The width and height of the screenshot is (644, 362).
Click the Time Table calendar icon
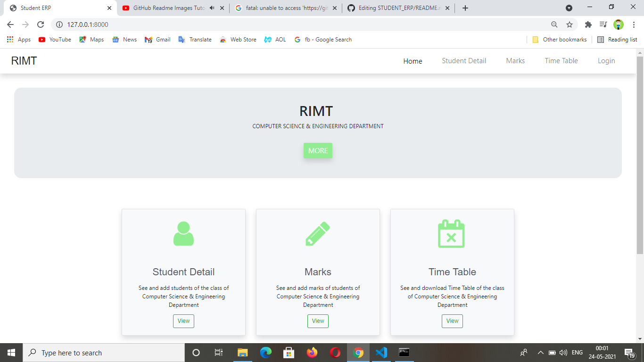tap(452, 233)
